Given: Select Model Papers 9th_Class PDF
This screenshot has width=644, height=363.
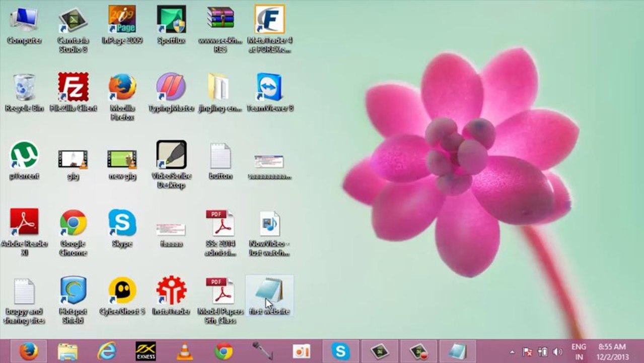Looking at the screenshot, I should tap(220, 300).
